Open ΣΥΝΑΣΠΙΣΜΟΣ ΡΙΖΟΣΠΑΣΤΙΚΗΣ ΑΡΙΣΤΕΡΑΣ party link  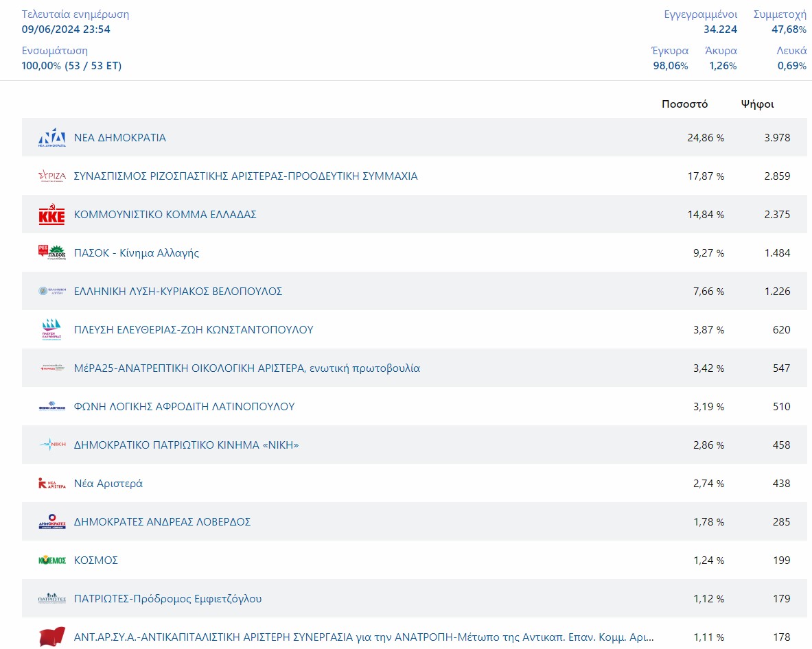246,176
